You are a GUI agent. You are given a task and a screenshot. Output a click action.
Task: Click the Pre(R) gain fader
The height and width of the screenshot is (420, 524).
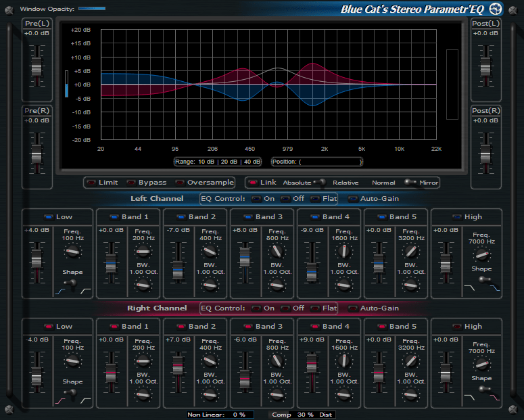click(37, 154)
